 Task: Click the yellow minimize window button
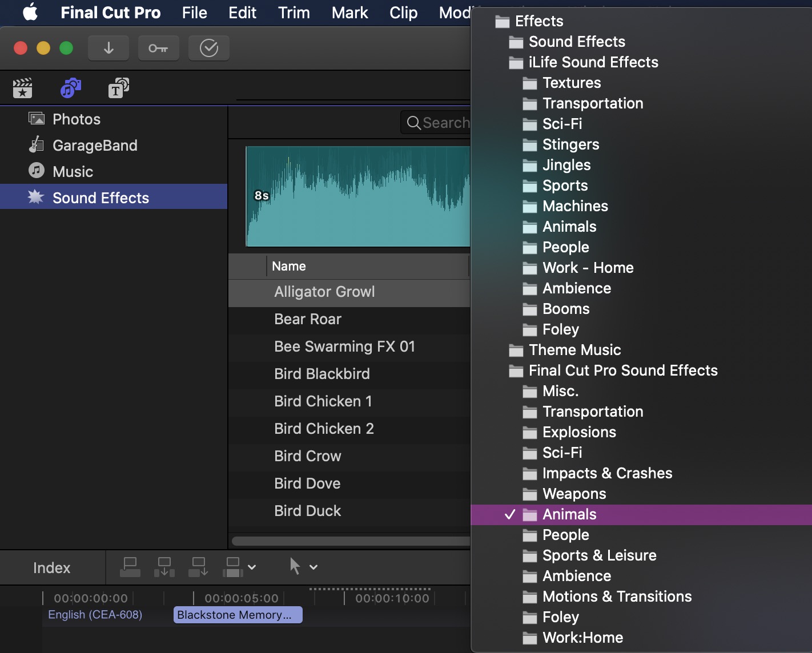tap(43, 48)
